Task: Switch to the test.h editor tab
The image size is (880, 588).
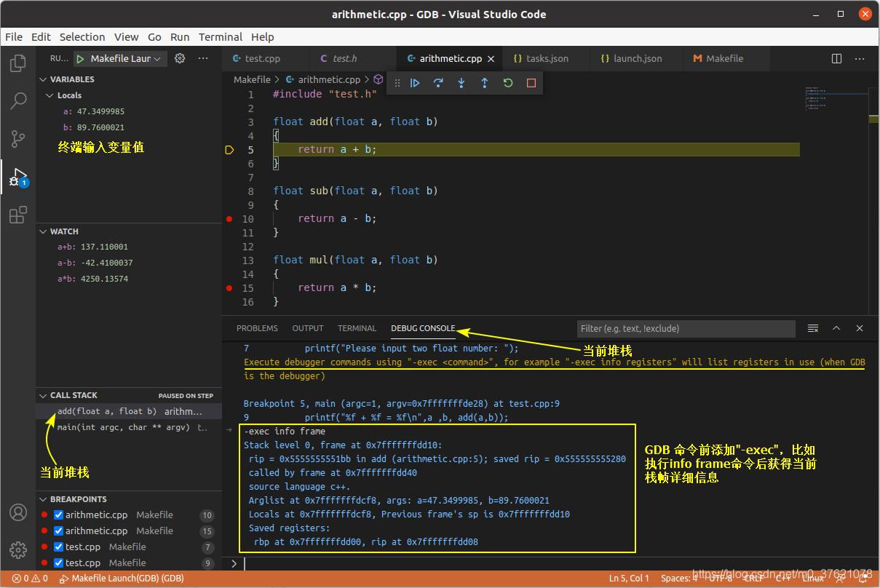Action: (x=353, y=58)
